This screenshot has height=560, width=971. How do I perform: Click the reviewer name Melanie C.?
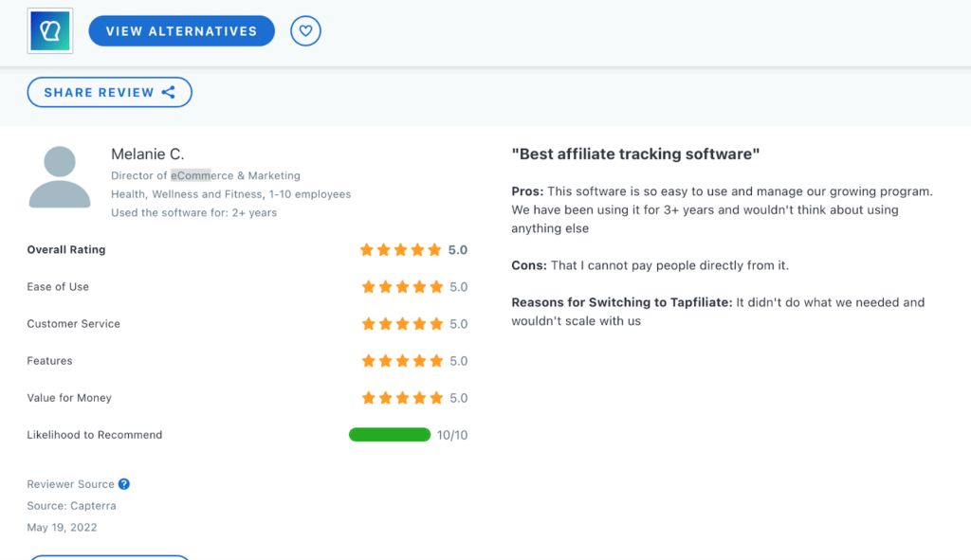tap(148, 154)
